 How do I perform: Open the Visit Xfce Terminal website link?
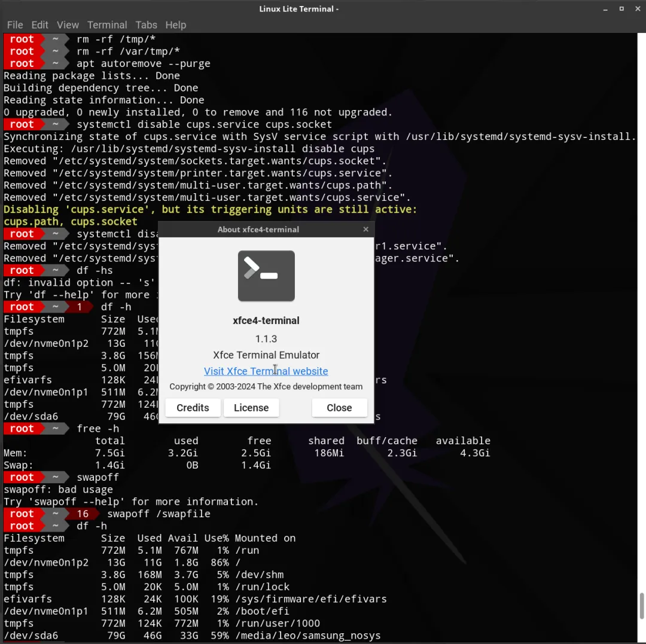point(266,371)
